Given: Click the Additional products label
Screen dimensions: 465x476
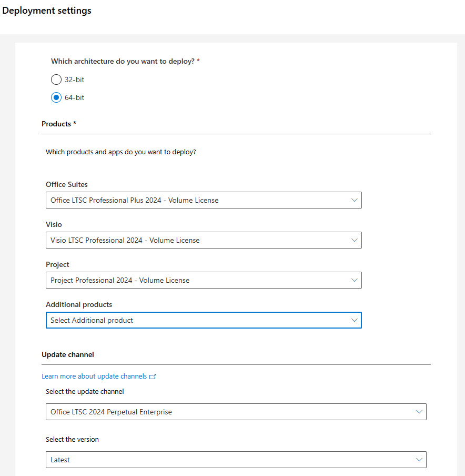Looking at the screenshot, I should click(79, 304).
